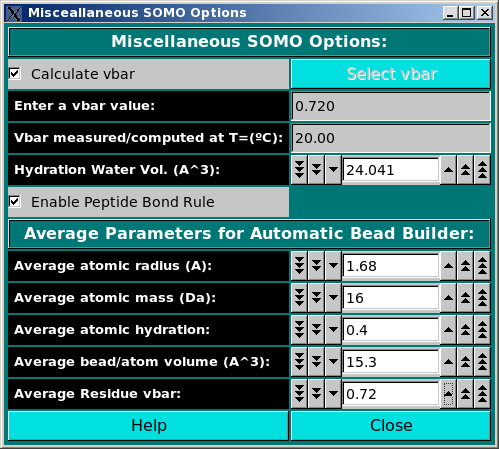Close the window with title bar X
This screenshot has height=449, width=499.
pos(484,13)
